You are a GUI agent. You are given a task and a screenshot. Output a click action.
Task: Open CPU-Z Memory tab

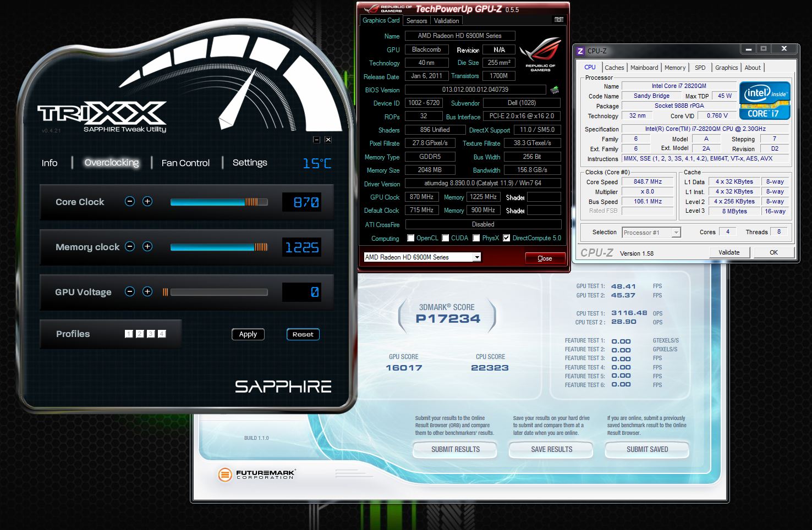[x=675, y=68]
